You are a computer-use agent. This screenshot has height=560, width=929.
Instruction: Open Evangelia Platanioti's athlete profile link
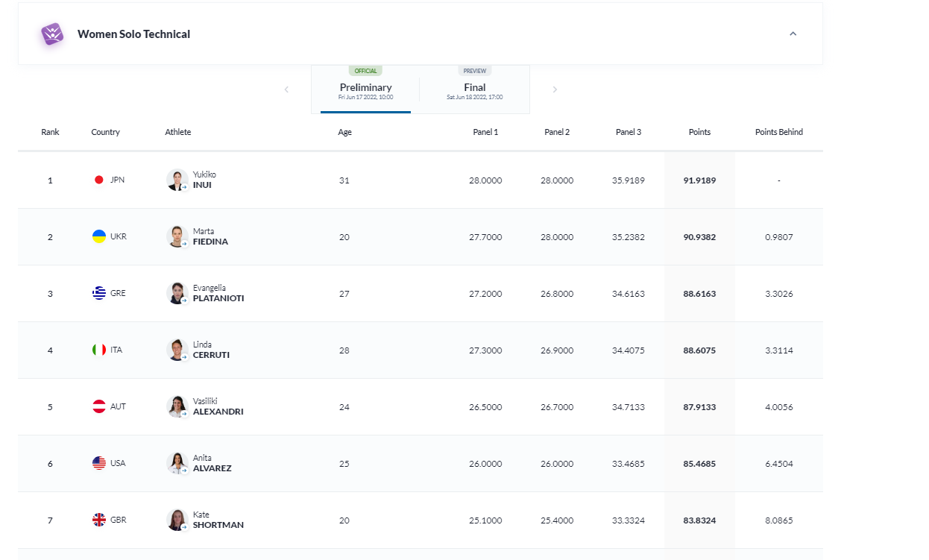218,293
